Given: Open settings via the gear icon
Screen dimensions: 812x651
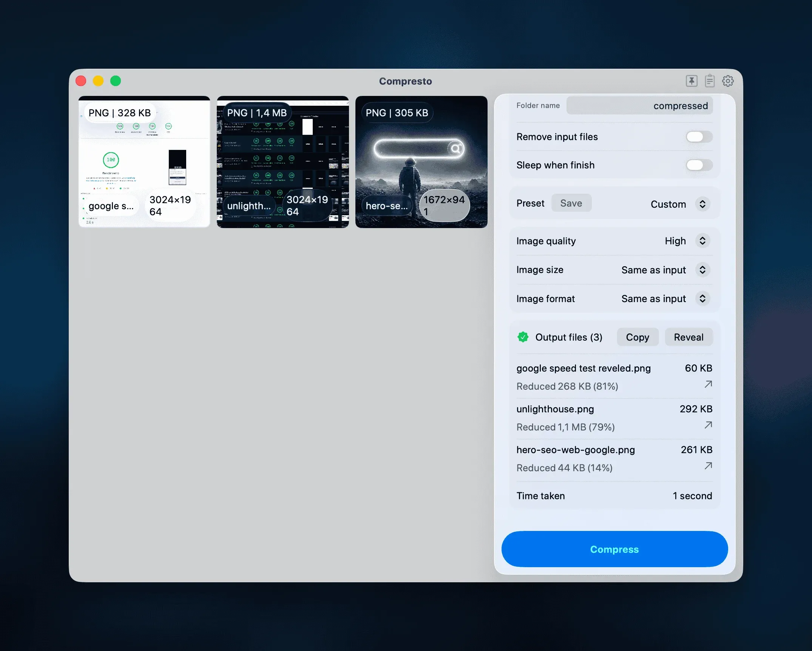Looking at the screenshot, I should (x=728, y=81).
